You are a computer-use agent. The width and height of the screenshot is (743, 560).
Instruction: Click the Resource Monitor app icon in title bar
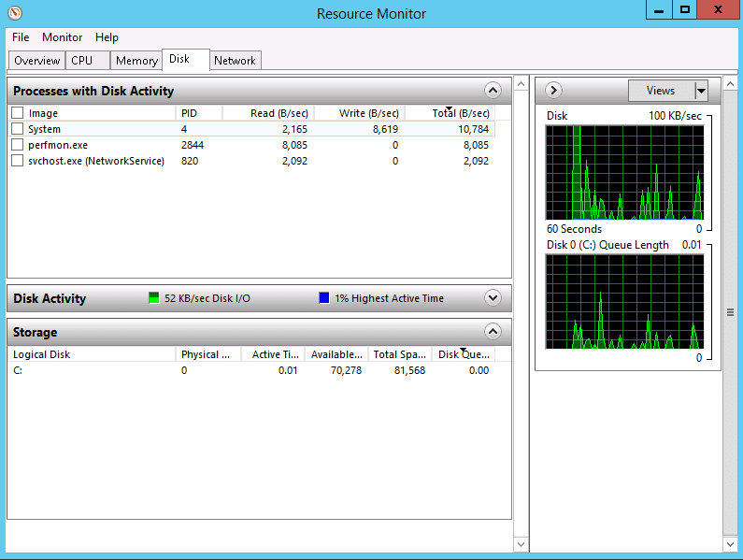point(15,12)
